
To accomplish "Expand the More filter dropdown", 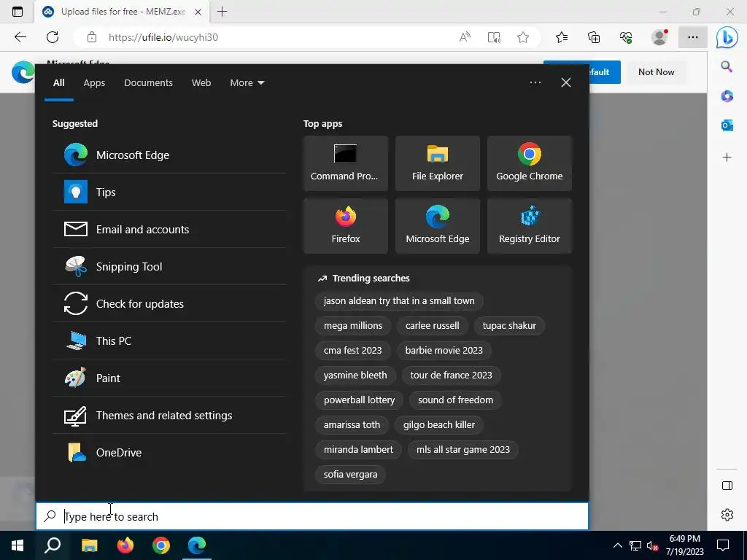I will (247, 83).
